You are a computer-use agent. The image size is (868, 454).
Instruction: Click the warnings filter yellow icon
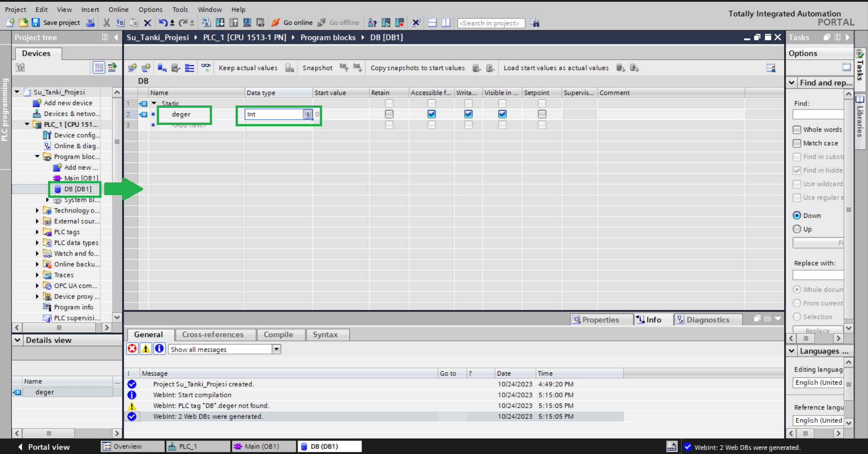145,349
